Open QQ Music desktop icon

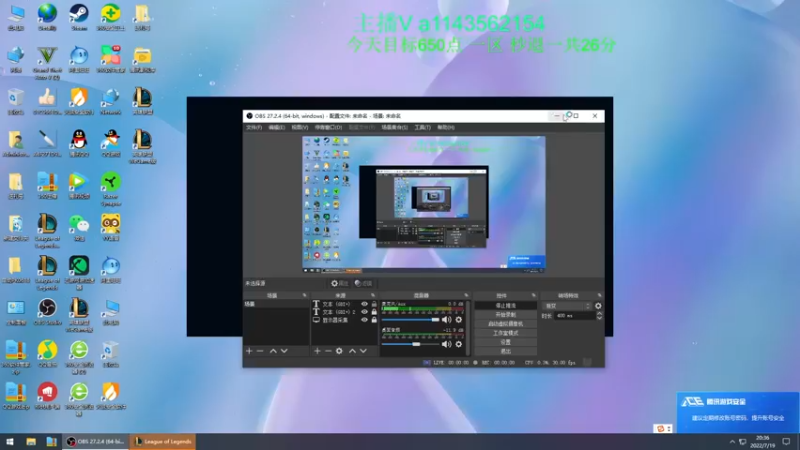coord(47,354)
